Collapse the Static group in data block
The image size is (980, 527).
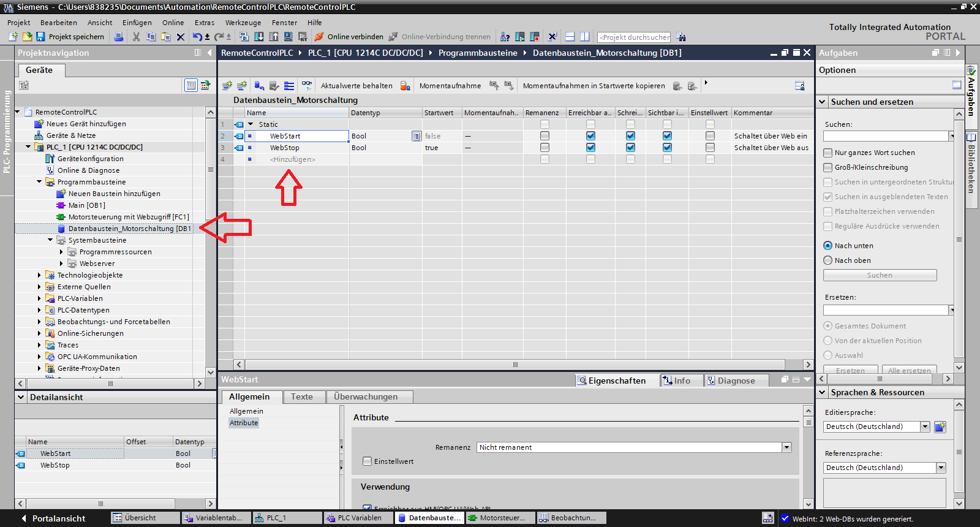coord(251,124)
